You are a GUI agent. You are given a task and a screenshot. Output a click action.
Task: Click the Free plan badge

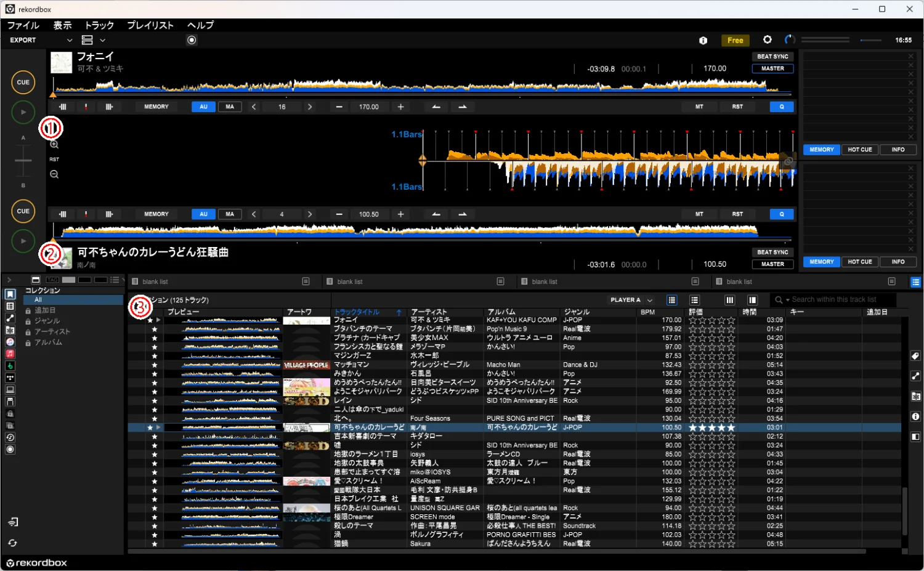click(x=736, y=40)
